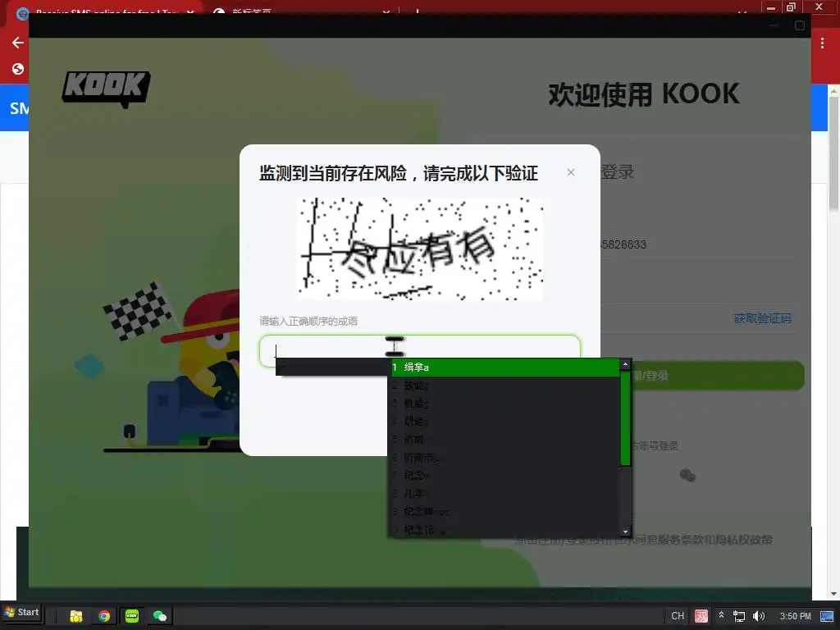Open the file explorer taskbar icon
This screenshot has height=630, width=840.
pyautogui.click(x=75, y=616)
